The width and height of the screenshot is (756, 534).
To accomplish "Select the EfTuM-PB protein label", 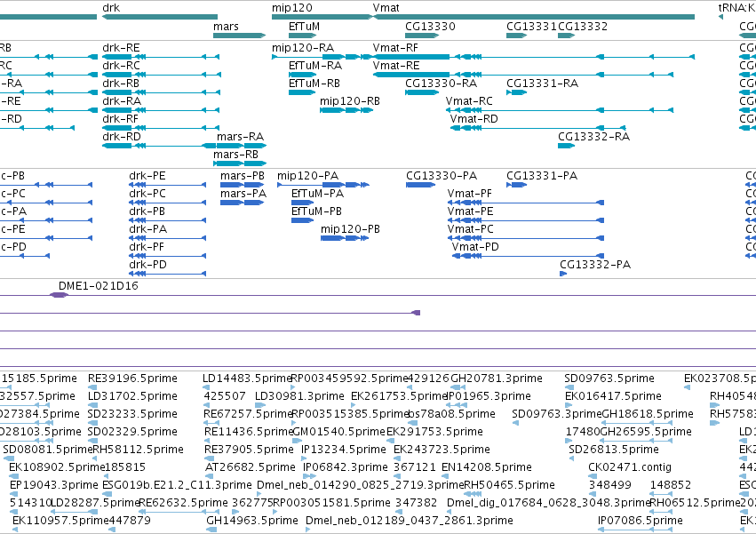I will 316,211.
